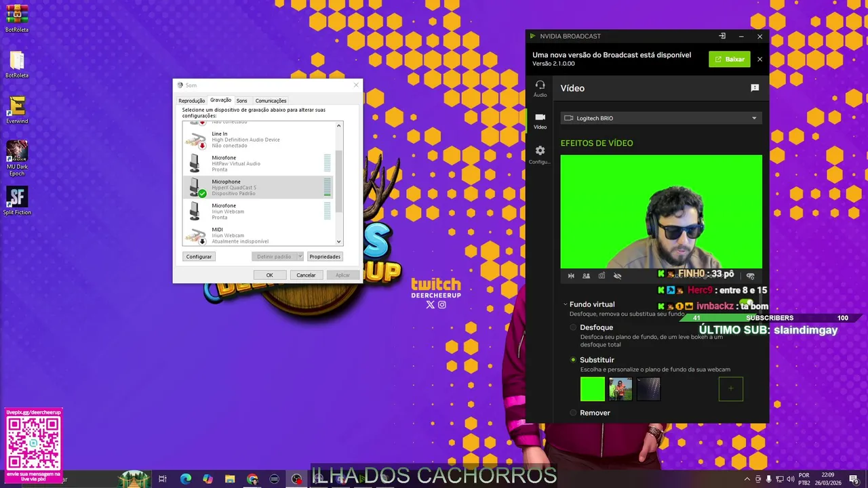The image size is (868, 488).
Task: Open Microsoft Edge from the taskbar
Action: coord(185,479)
